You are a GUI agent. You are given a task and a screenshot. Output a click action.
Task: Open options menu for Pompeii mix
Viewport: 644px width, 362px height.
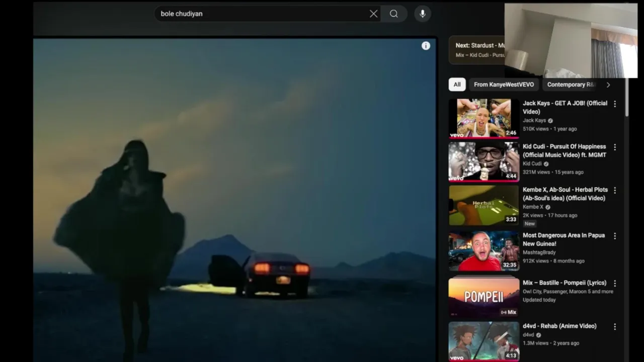pyautogui.click(x=614, y=284)
